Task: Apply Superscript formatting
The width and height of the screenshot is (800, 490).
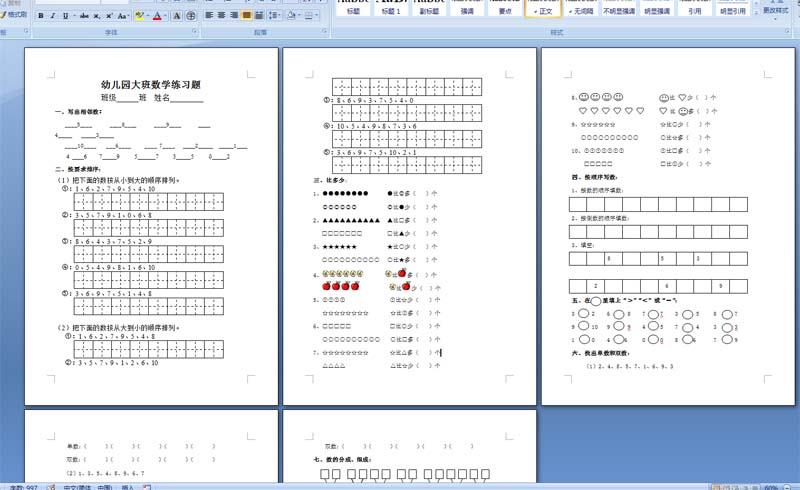Action: click(109, 16)
